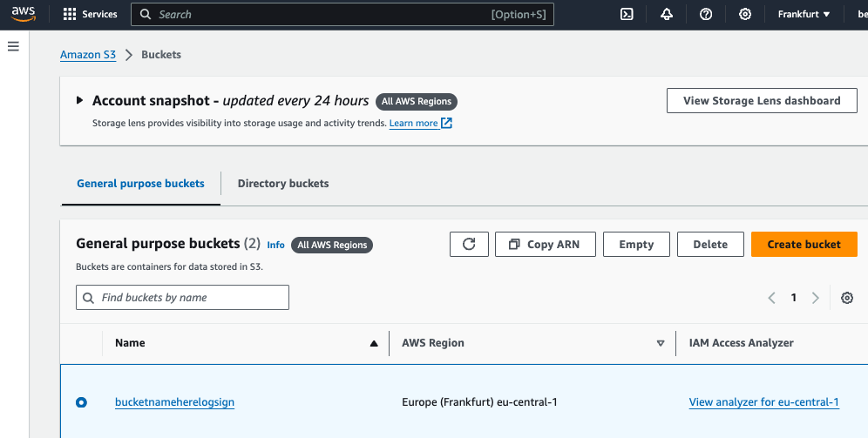Go to the previous page arrow
The image size is (868, 438).
tap(771, 298)
